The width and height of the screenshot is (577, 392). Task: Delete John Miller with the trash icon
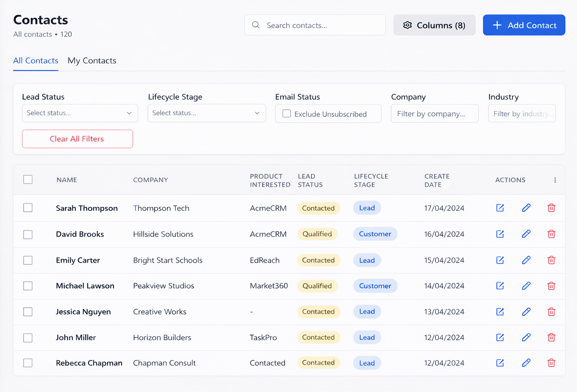point(551,337)
